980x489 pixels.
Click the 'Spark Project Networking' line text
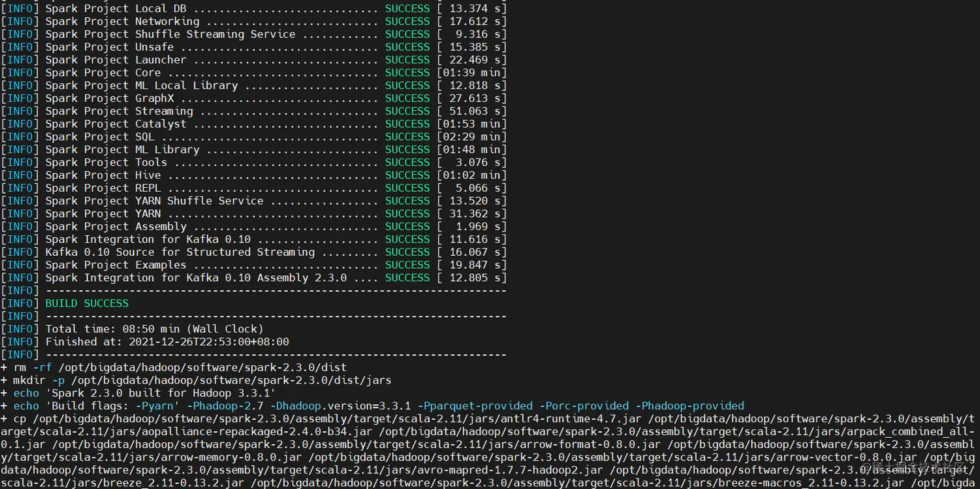click(x=122, y=21)
